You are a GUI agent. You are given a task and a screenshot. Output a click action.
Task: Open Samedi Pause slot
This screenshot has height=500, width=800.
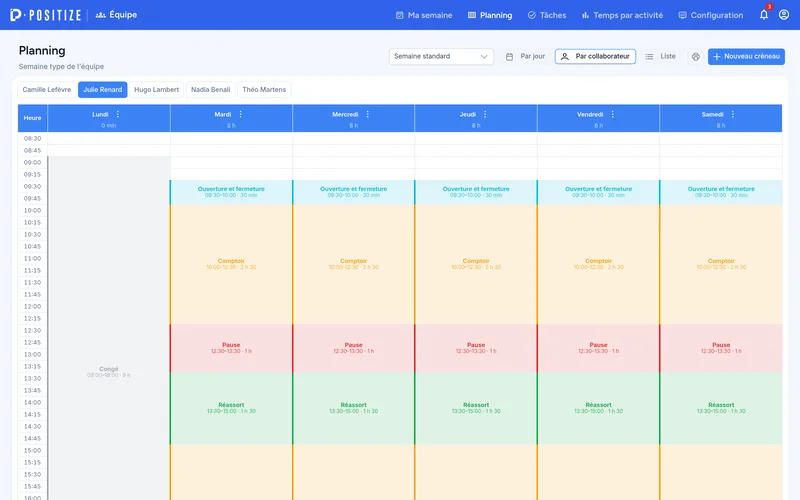[721, 348]
